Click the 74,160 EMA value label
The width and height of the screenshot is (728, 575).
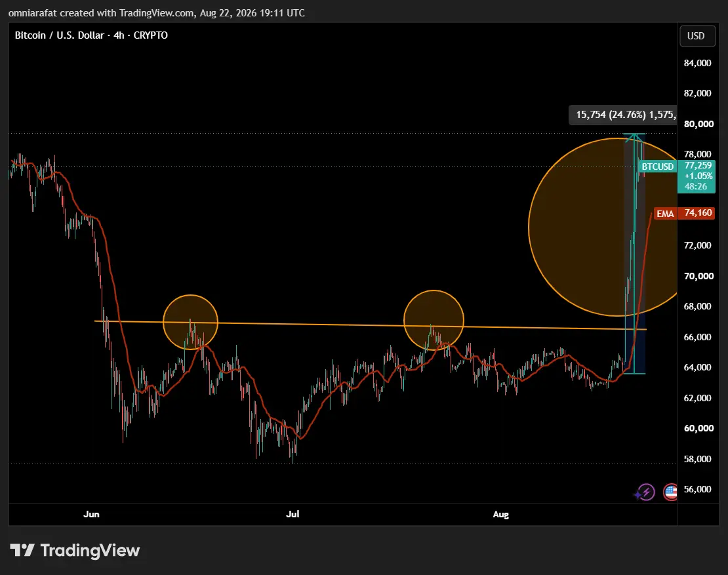[697, 213]
